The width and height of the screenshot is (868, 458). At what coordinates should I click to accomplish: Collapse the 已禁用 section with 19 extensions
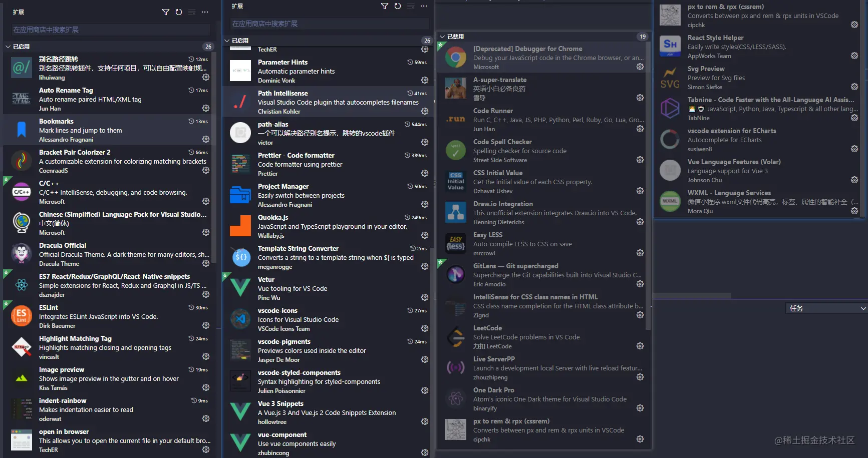442,37
